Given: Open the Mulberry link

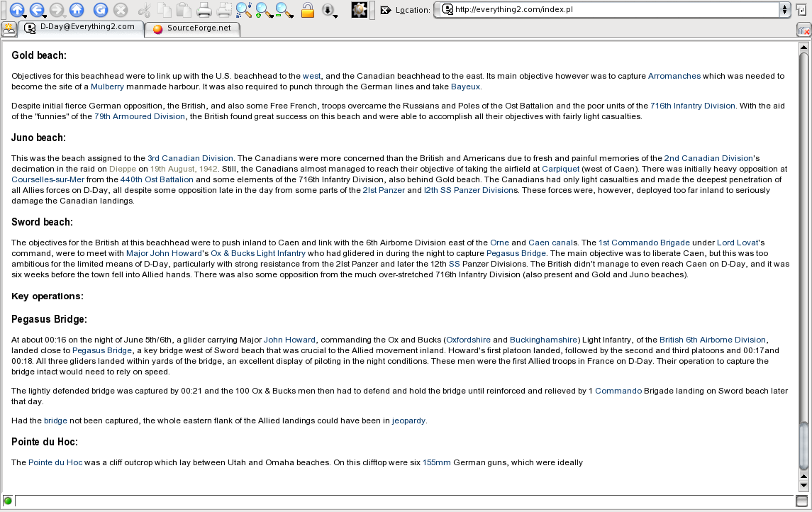Looking at the screenshot, I should pyautogui.click(x=107, y=87).
